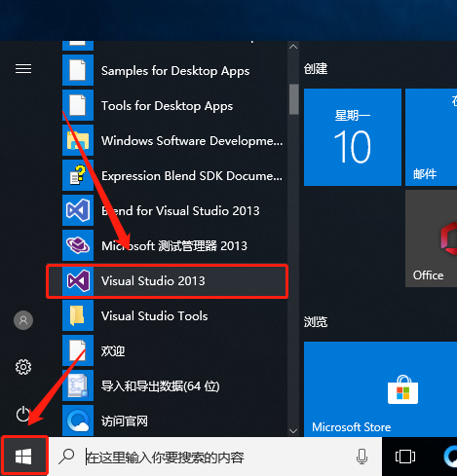Open Windows Software Developme... entry
The image size is (457, 476).
[174, 140]
